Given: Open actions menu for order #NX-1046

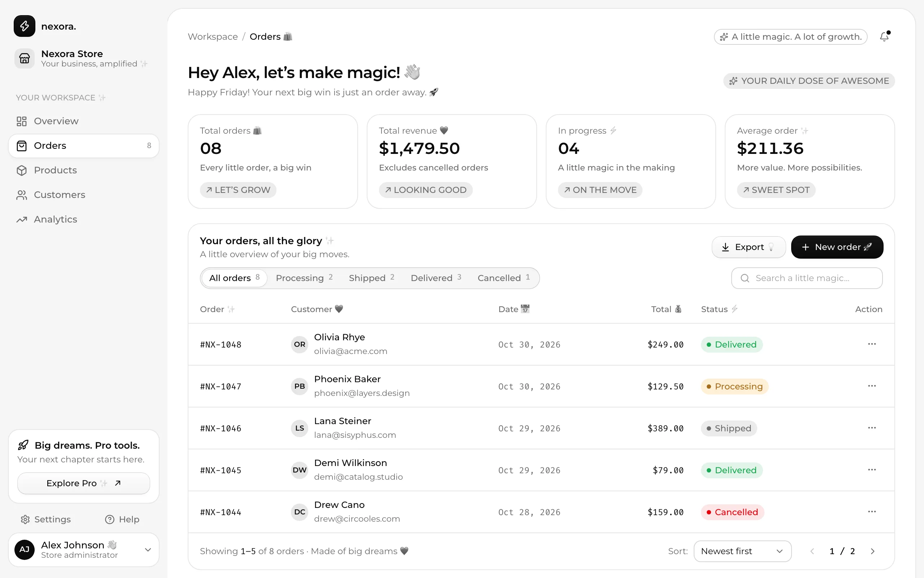Looking at the screenshot, I should pos(872,428).
